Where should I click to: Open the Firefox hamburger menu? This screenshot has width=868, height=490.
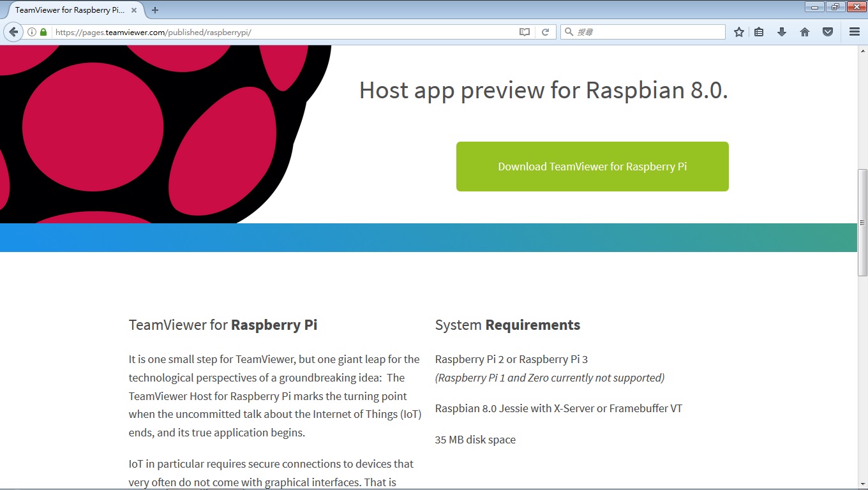[855, 32]
